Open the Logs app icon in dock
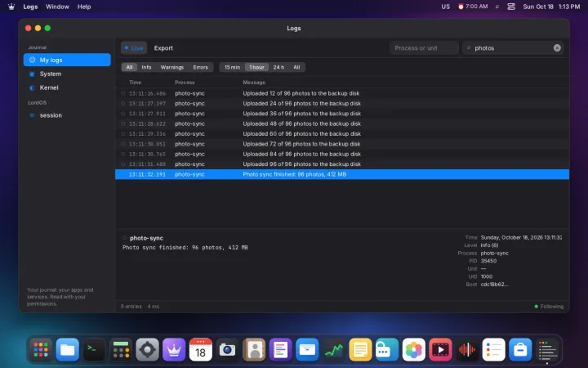Image resolution: width=588 pixels, height=368 pixels. coord(546,350)
